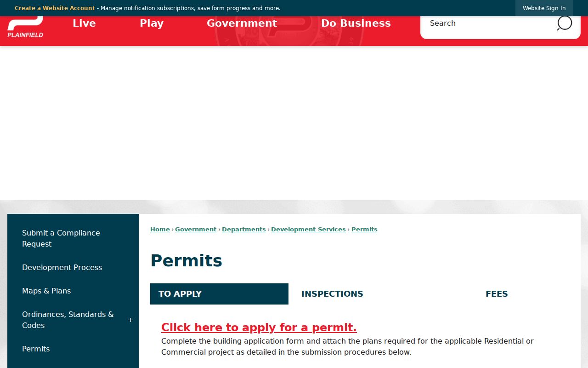
Task: Open the Do Business menu
Action: [356, 23]
